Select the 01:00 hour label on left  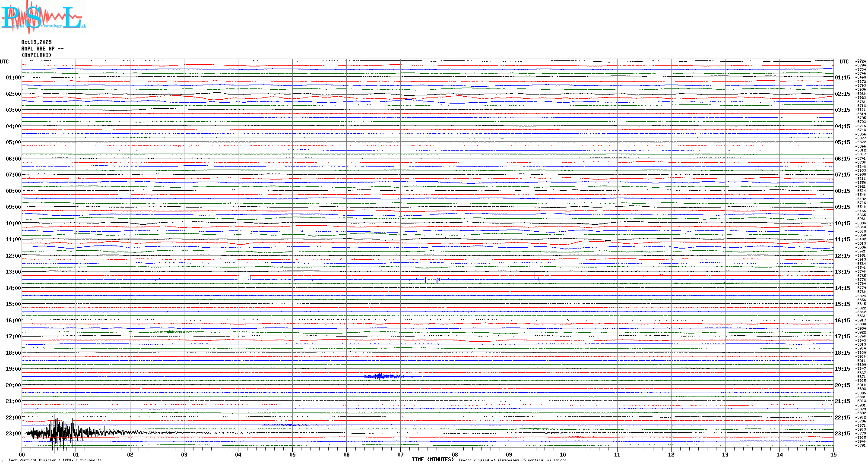13,78
